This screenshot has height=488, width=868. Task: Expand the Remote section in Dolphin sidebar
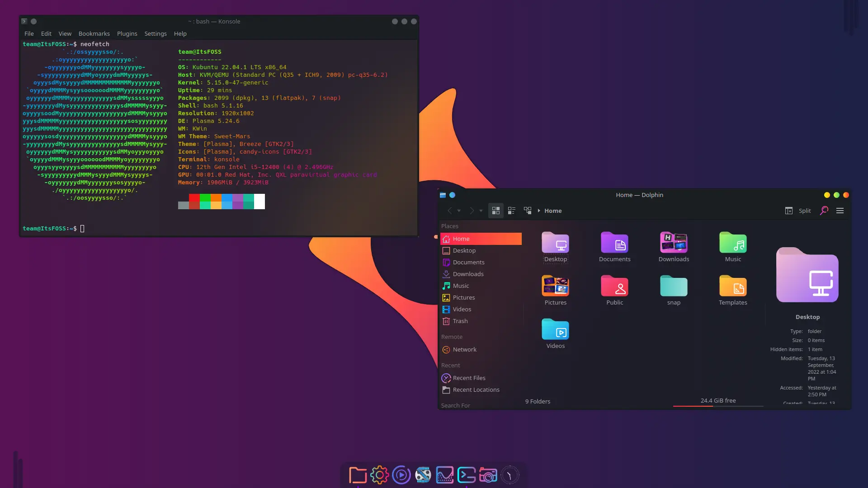point(451,337)
